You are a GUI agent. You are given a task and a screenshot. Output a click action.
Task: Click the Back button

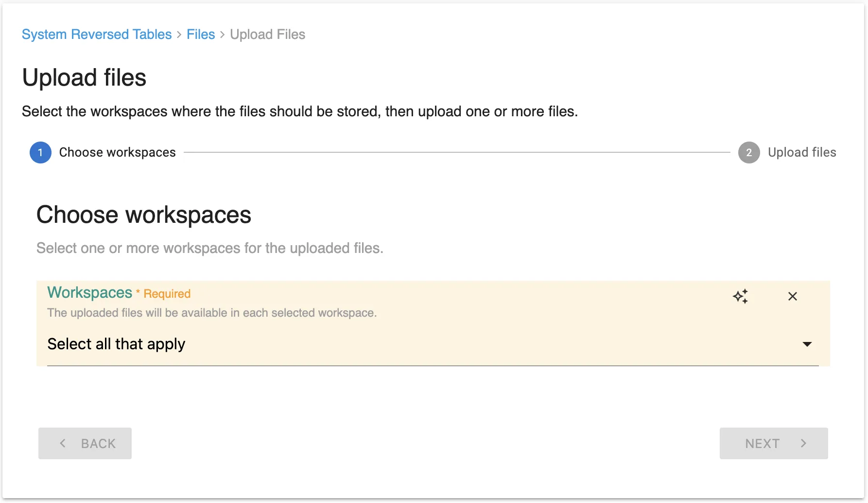[x=85, y=443]
